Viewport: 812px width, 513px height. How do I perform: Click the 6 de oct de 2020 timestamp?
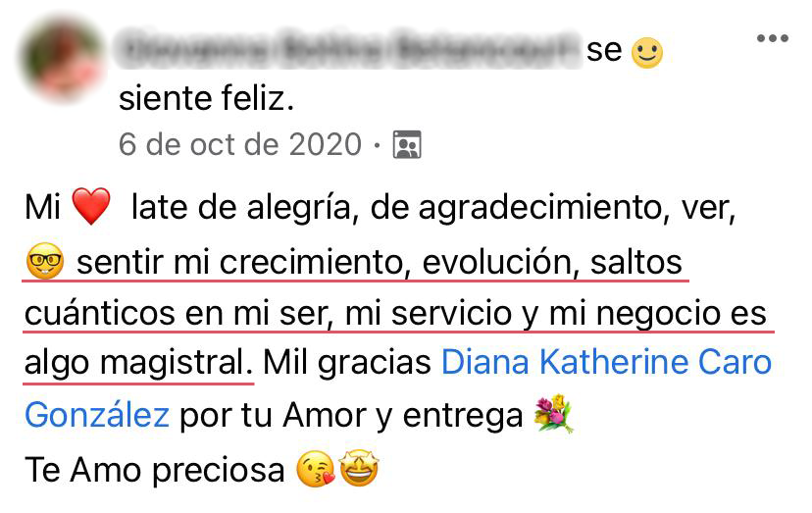coord(239,144)
